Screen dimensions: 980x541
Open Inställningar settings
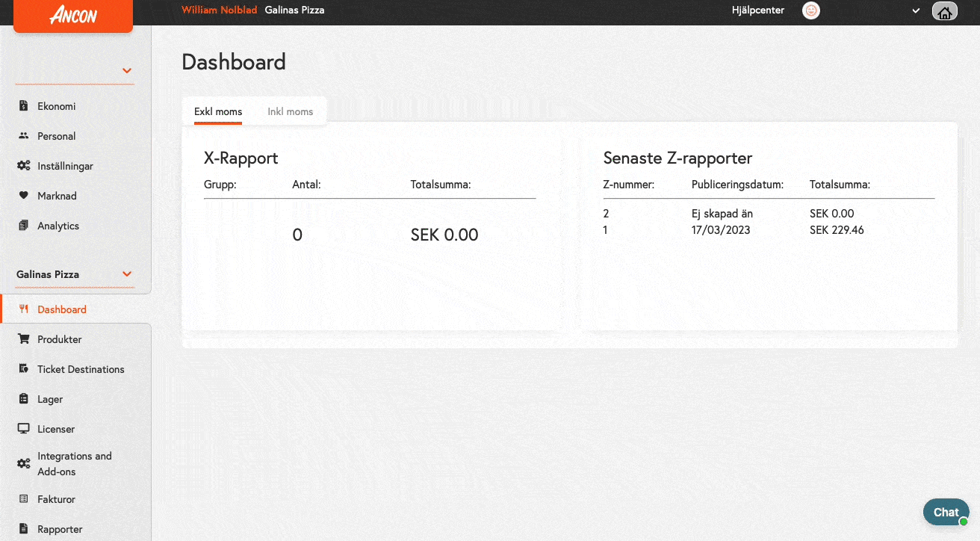click(x=66, y=166)
